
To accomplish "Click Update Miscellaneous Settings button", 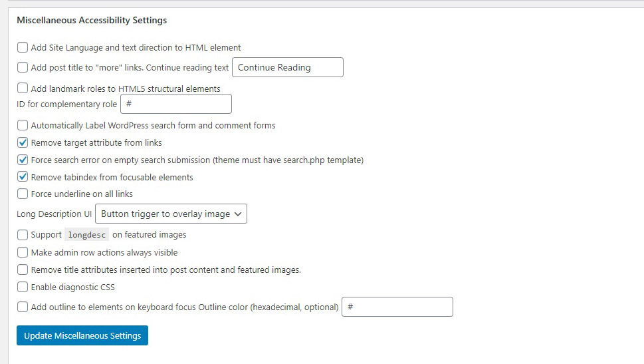I will (82, 335).
